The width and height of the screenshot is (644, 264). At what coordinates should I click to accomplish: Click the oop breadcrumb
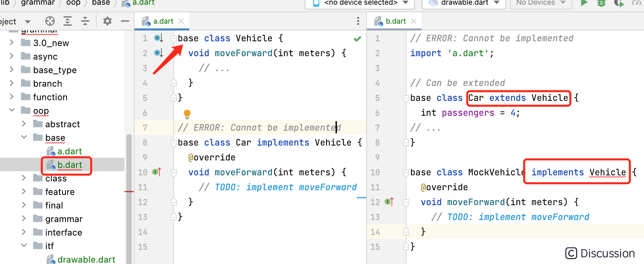coord(73,3)
